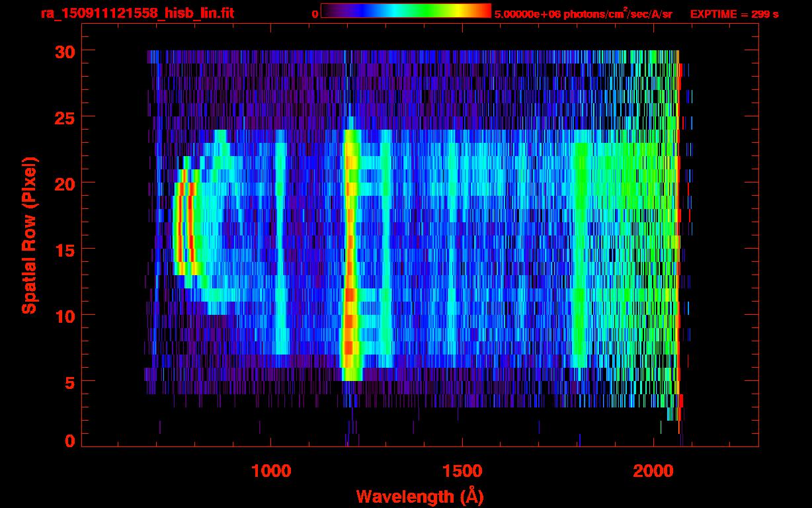Viewport: 812px width, 508px height.
Task: Click the x-axis tick label 1500
Action: point(463,472)
